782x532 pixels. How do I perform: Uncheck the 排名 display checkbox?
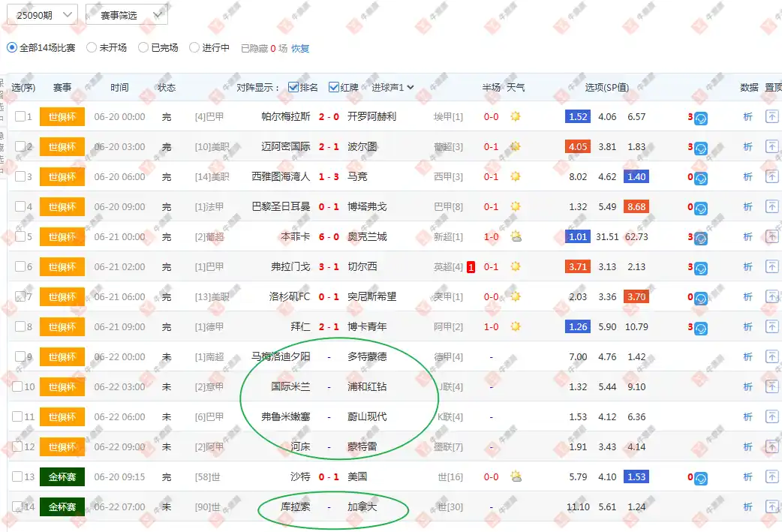pyautogui.click(x=293, y=87)
